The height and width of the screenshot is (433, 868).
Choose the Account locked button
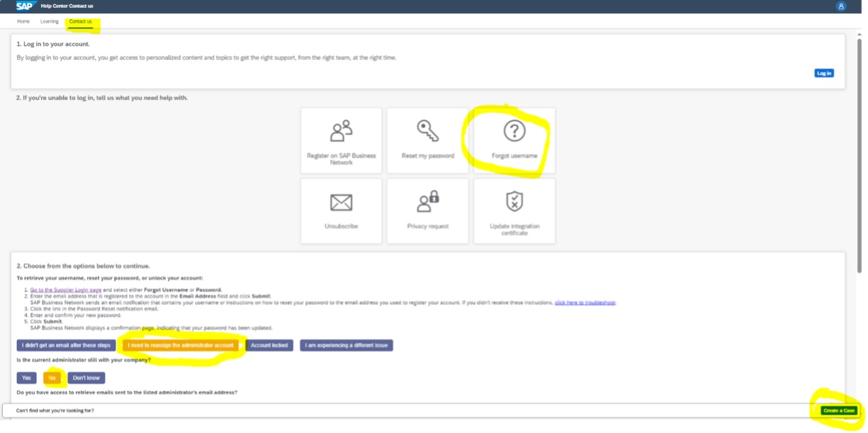[x=270, y=345]
